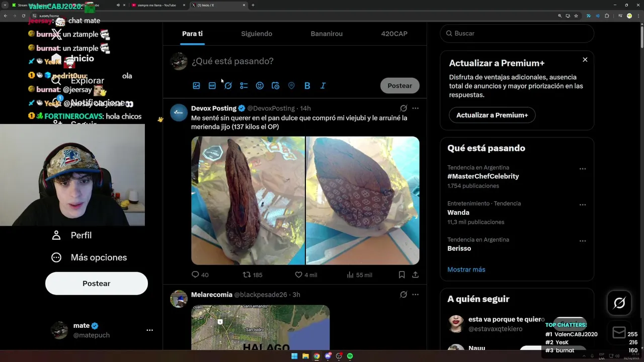Share the Devox Posting tweet
Viewport: 644px width, 362px height.
[x=415, y=275]
